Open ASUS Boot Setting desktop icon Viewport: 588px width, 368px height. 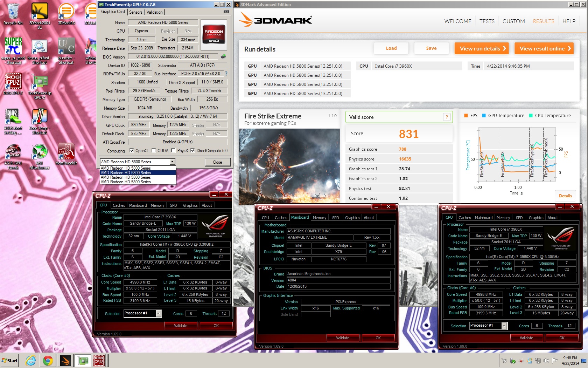point(13,121)
